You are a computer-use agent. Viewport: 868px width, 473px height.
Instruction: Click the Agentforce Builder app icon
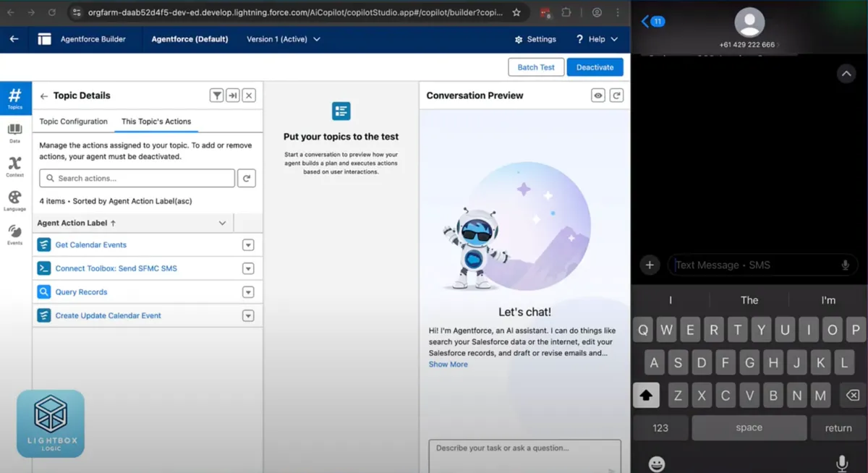coord(45,39)
